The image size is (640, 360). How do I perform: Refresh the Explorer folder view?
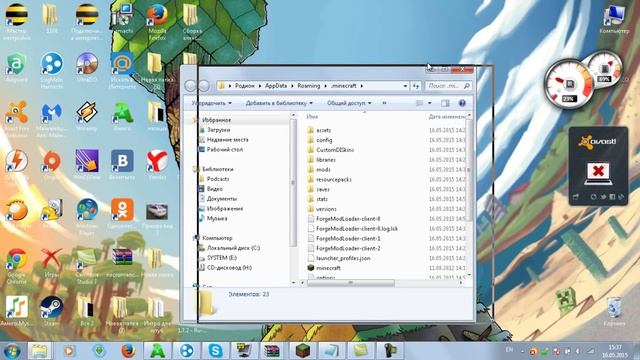416,86
